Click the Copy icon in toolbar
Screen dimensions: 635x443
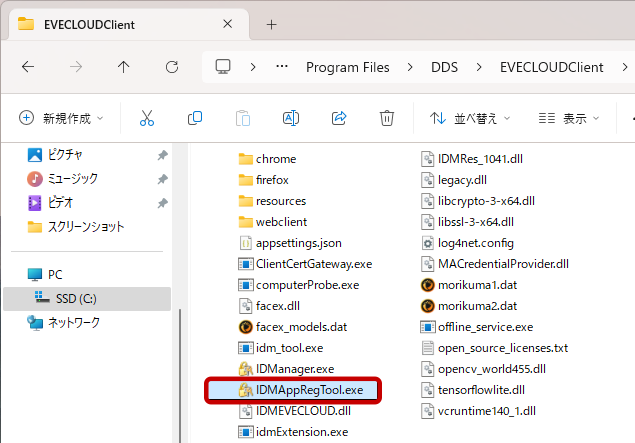tap(195, 118)
